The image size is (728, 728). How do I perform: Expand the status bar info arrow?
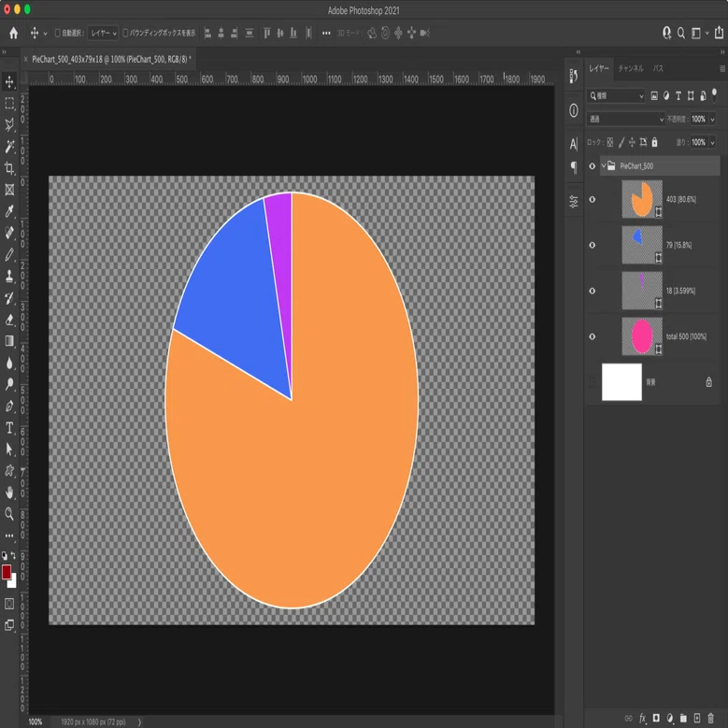(x=139, y=721)
